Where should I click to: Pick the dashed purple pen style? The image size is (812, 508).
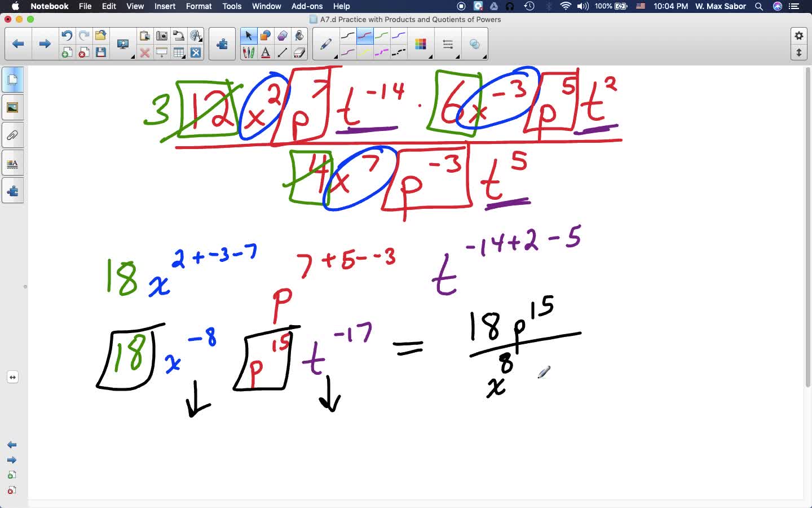[382, 52]
